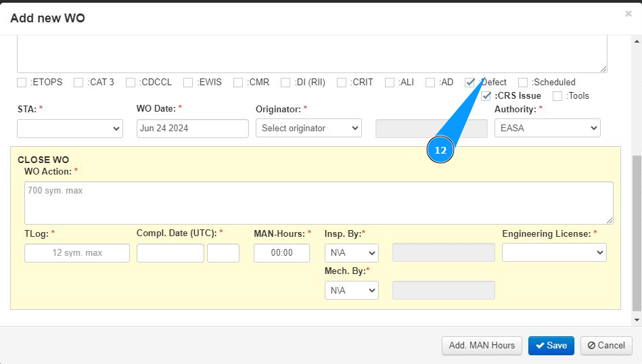Viewport: 642px width, 364px height.
Task: Open the Engineering License dropdown
Action: pyautogui.click(x=554, y=252)
